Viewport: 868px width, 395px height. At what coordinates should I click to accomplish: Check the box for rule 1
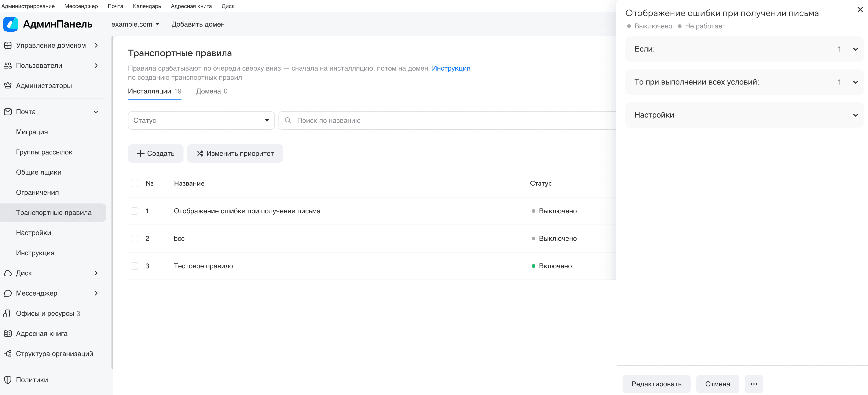click(x=134, y=211)
